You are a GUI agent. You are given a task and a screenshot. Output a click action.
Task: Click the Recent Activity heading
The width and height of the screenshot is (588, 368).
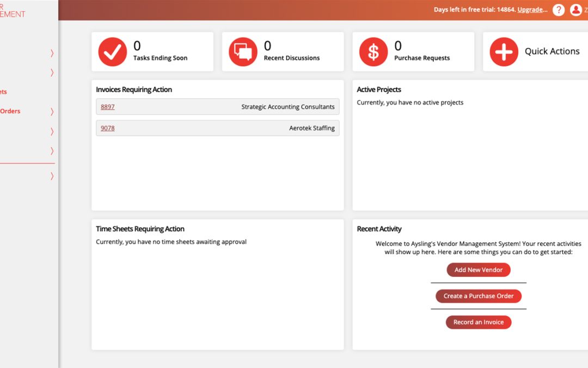tap(379, 228)
